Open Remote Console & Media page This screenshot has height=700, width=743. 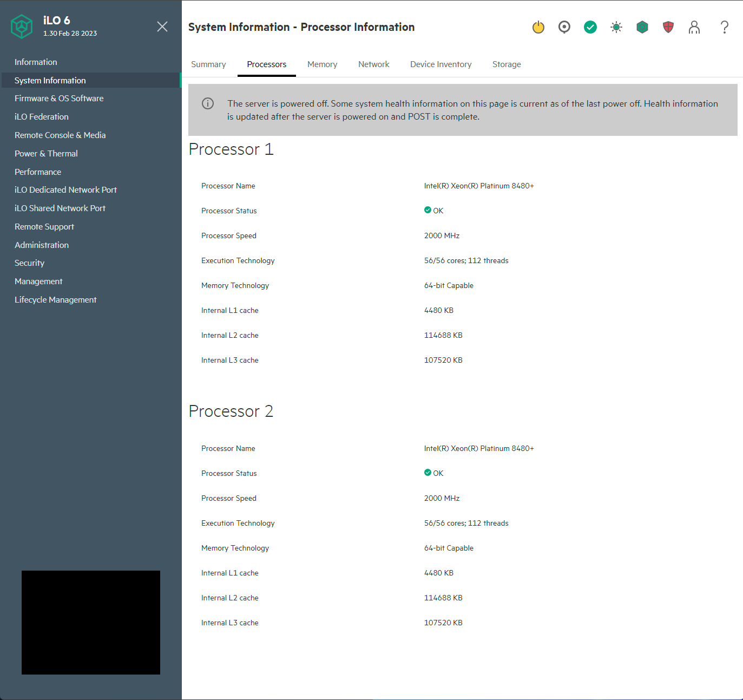click(x=60, y=135)
